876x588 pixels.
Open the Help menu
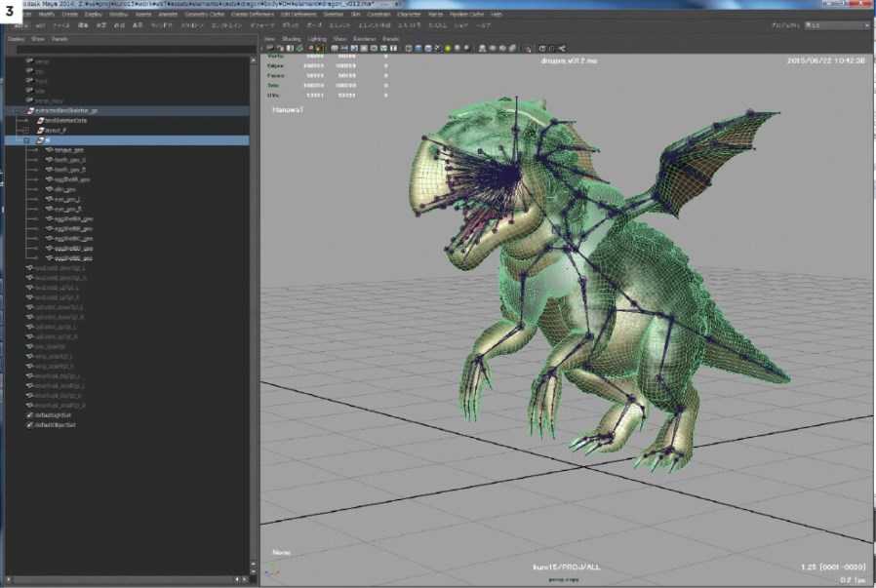[497, 14]
